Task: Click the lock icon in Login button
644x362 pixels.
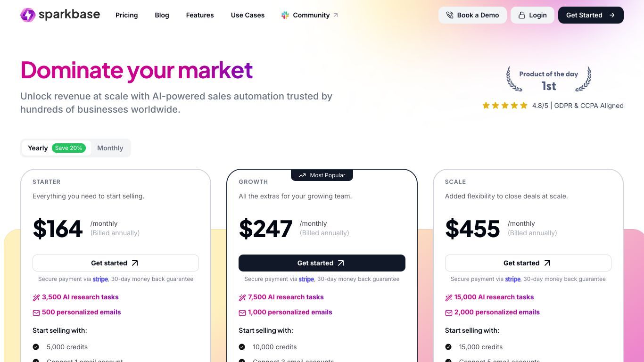Action: [x=522, y=15]
